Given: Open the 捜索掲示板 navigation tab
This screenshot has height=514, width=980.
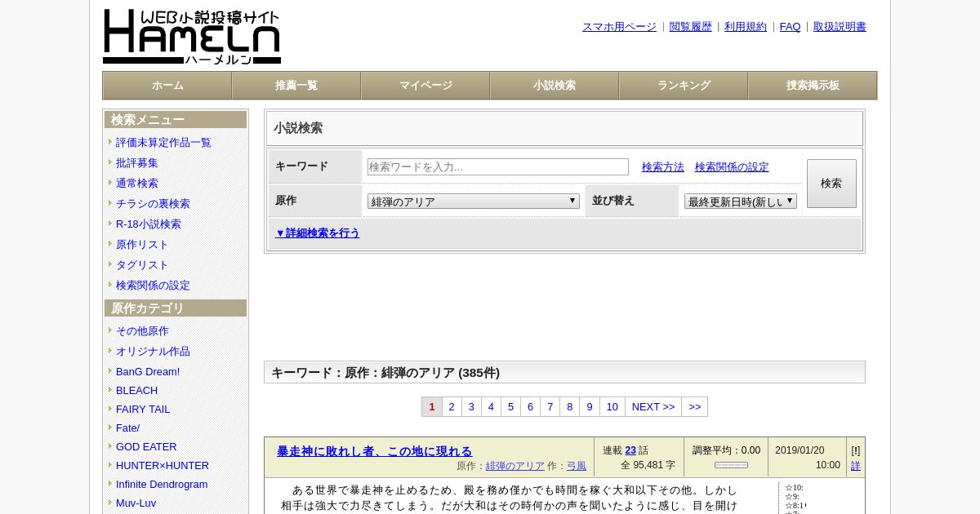Looking at the screenshot, I should [x=813, y=85].
